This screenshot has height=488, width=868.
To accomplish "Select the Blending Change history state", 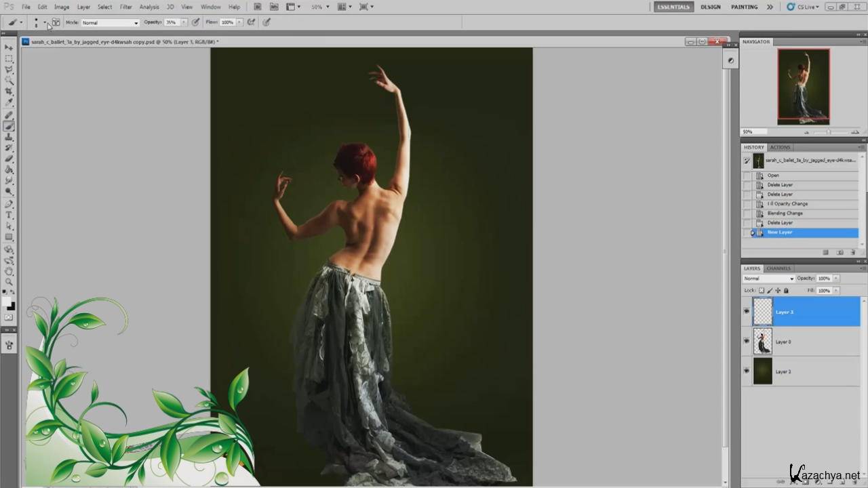I will point(785,213).
